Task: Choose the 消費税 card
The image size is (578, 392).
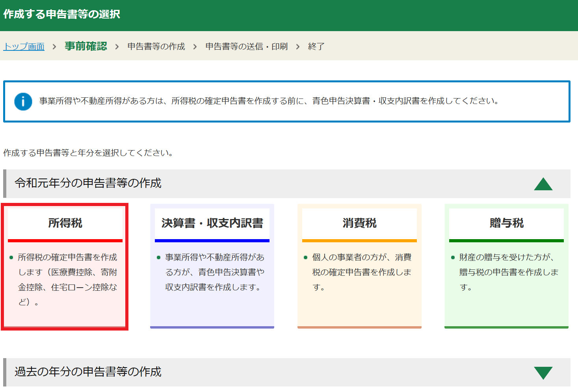Action: tap(359, 266)
